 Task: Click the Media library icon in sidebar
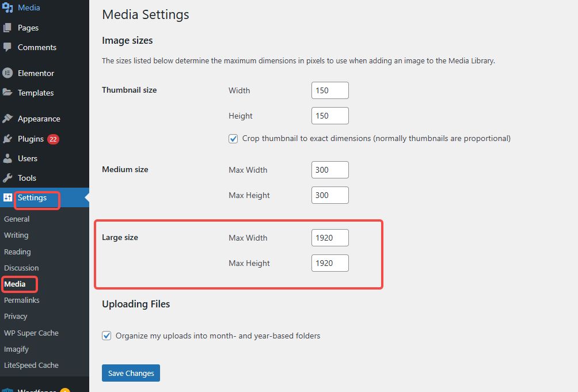tap(7, 8)
